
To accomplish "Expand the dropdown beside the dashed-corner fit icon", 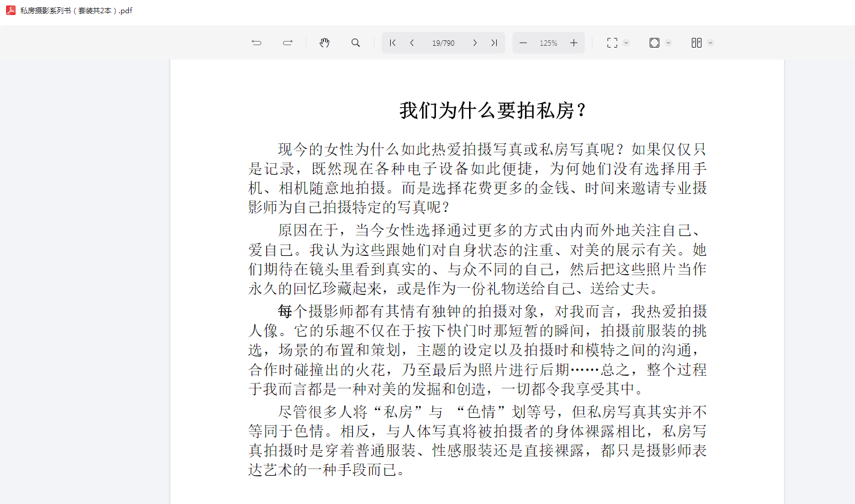I will 626,43.
